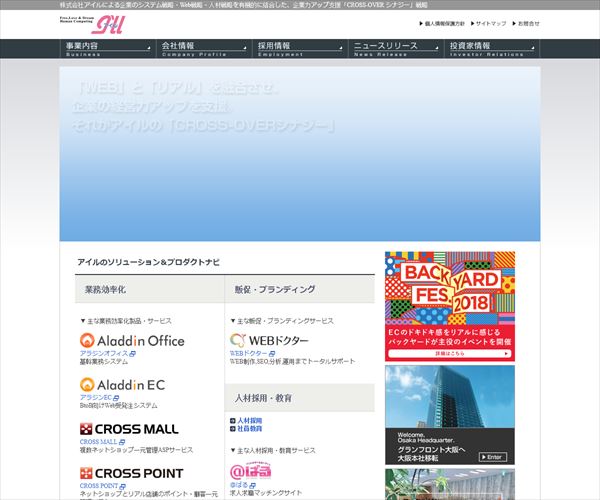600x500 pixels.
Task: Open the CROSS POINT product logo
Action: click(132, 472)
